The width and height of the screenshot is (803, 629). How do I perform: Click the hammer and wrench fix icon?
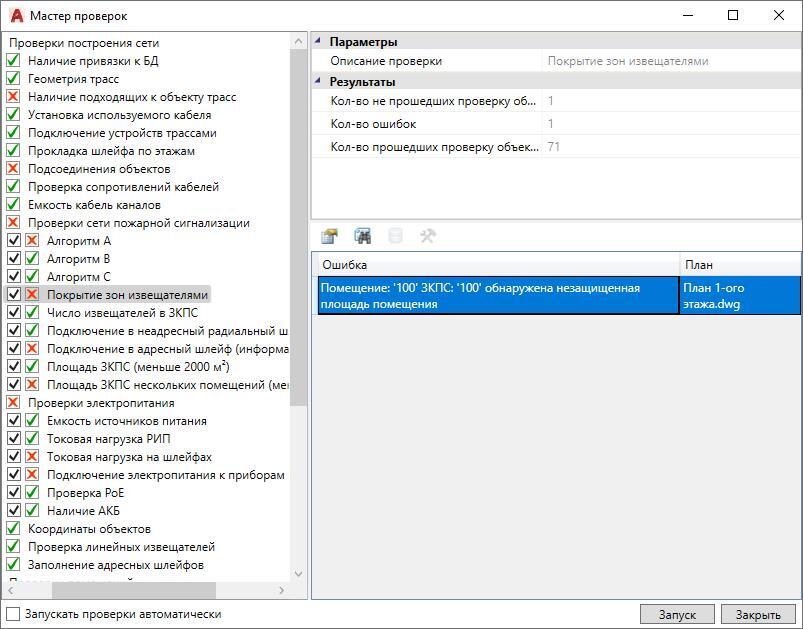click(x=428, y=236)
